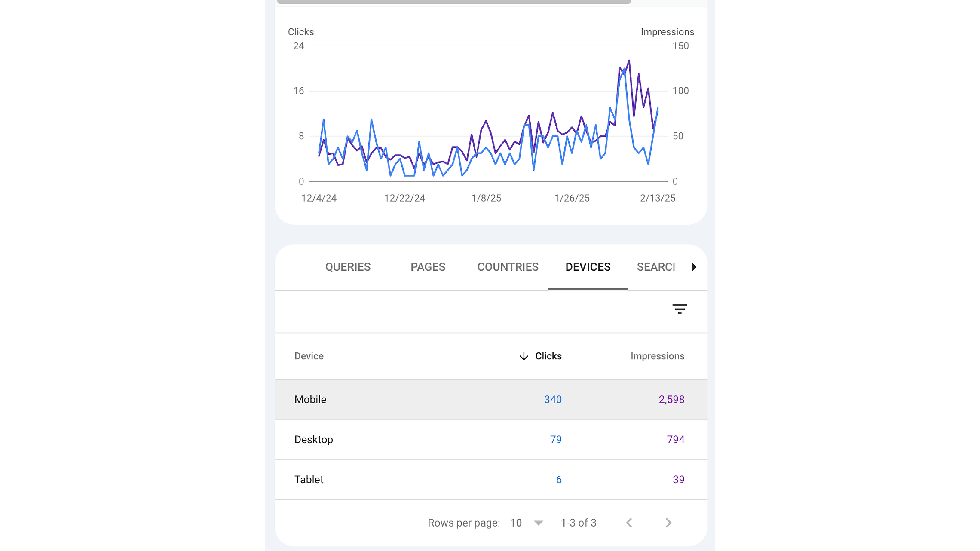Screen dimensions: 980x551
Task: Select the Devices tab
Action: click(588, 267)
